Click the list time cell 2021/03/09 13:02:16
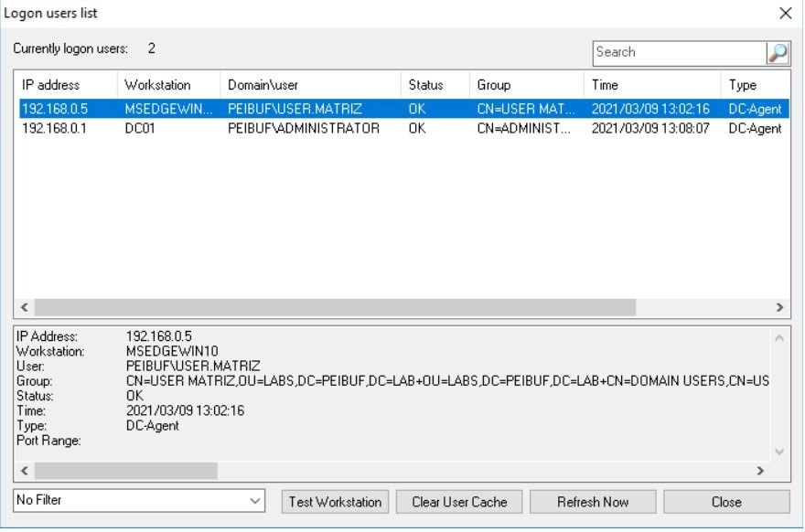This screenshot has width=805, height=532. 650,109
